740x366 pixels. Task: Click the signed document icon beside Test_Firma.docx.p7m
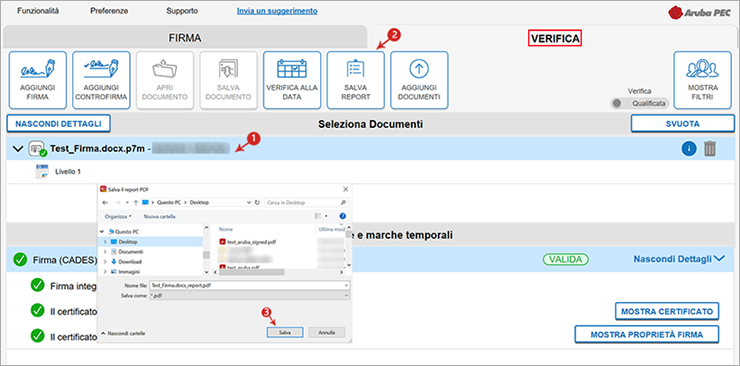click(x=37, y=149)
